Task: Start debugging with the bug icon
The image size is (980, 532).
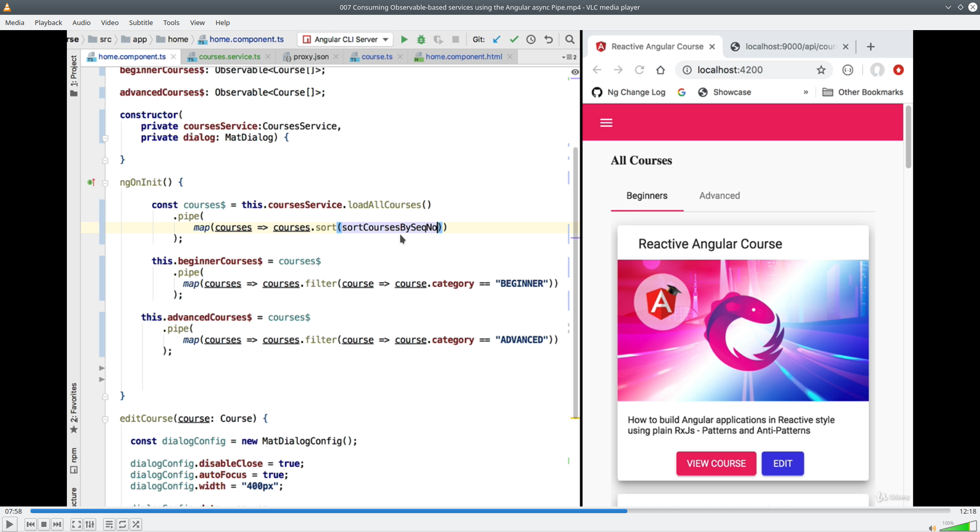Action: coord(421,39)
